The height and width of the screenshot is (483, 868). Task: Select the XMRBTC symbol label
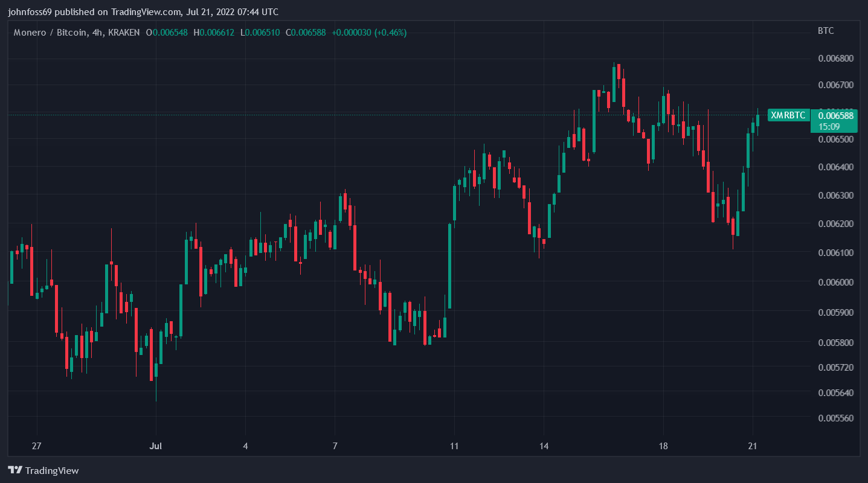[x=788, y=115]
